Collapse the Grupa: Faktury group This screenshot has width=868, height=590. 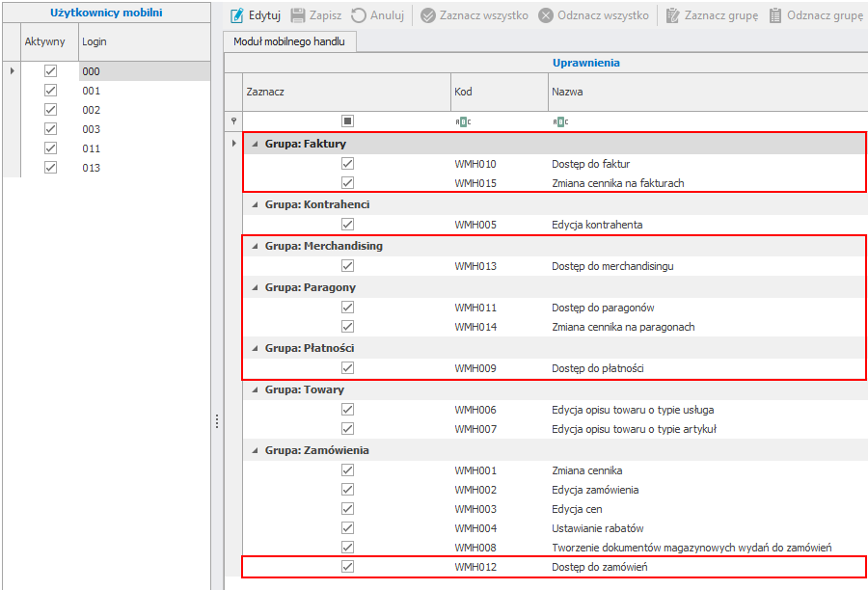click(x=255, y=144)
